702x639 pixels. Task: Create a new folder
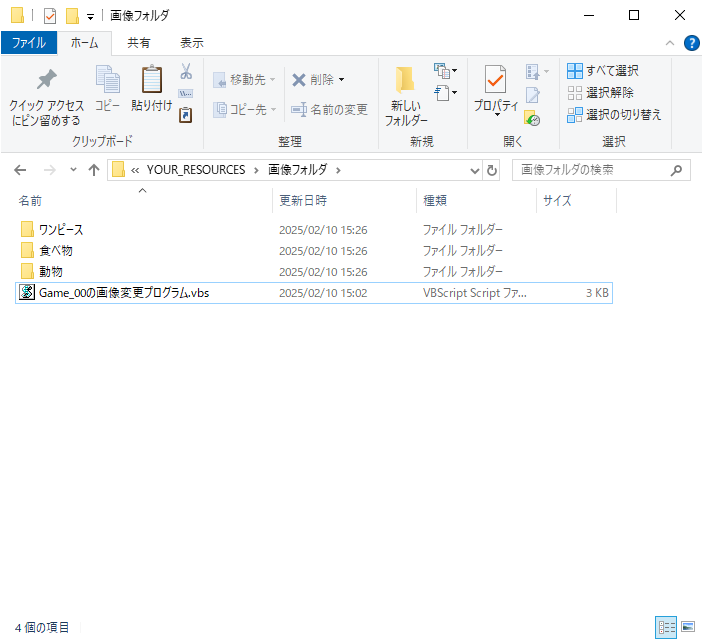406,95
